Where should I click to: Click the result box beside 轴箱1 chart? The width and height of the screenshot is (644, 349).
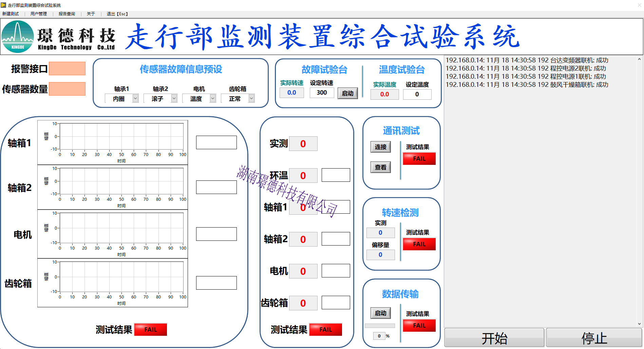pos(216,142)
